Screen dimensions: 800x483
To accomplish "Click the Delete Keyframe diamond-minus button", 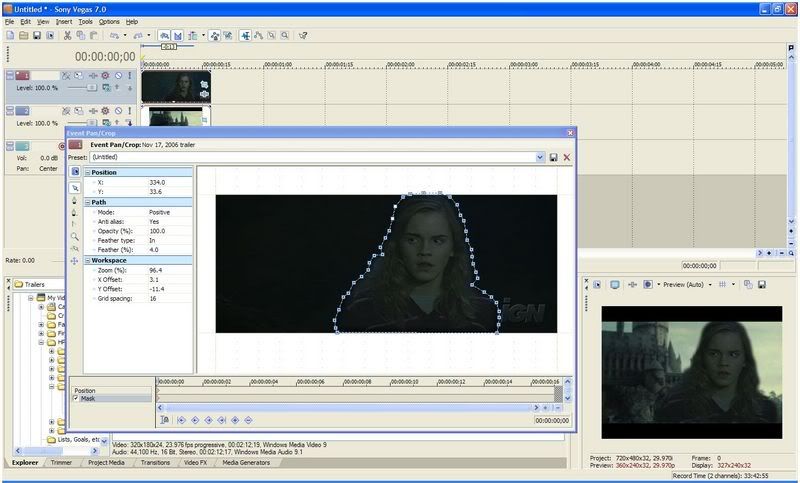I will tap(248, 420).
